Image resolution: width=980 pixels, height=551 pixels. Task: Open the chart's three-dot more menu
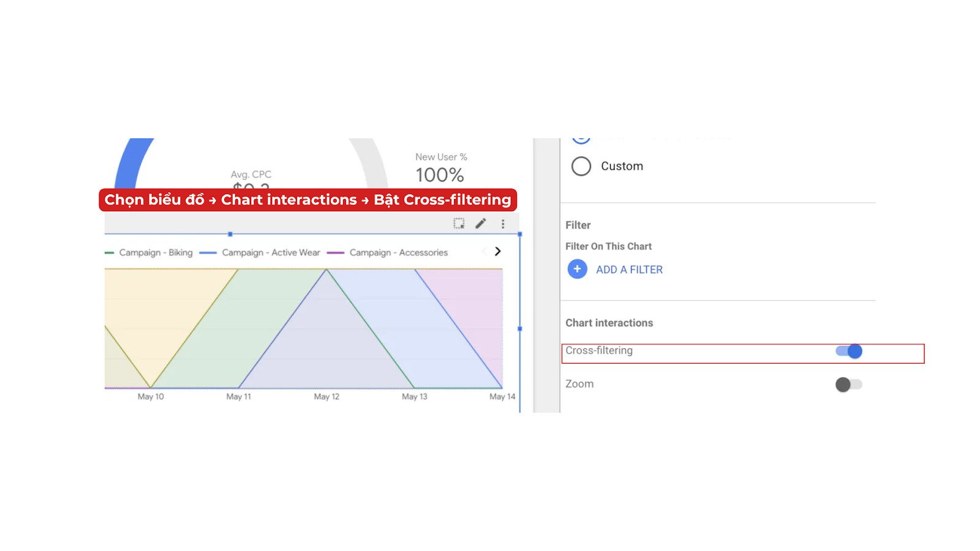tap(503, 224)
